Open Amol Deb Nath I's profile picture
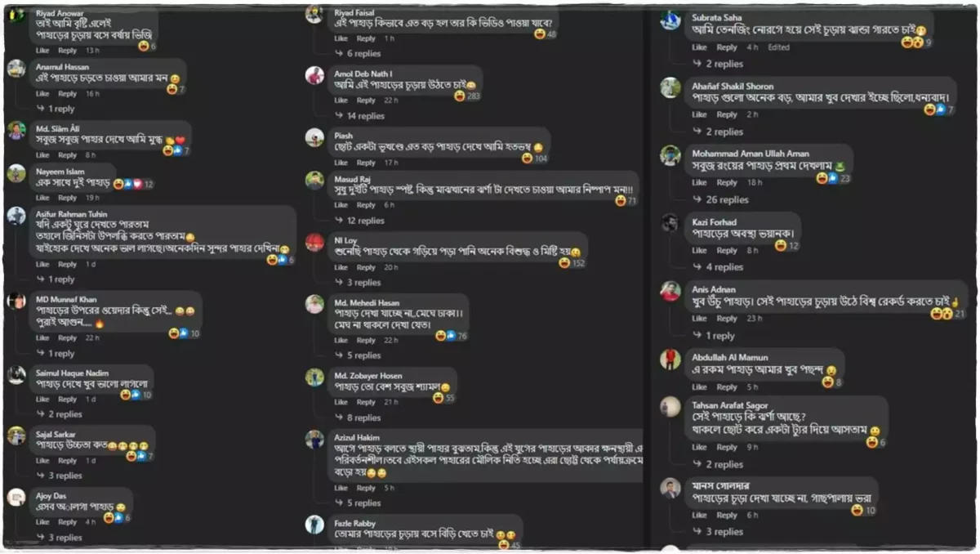This screenshot has width=980, height=554. click(x=314, y=75)
